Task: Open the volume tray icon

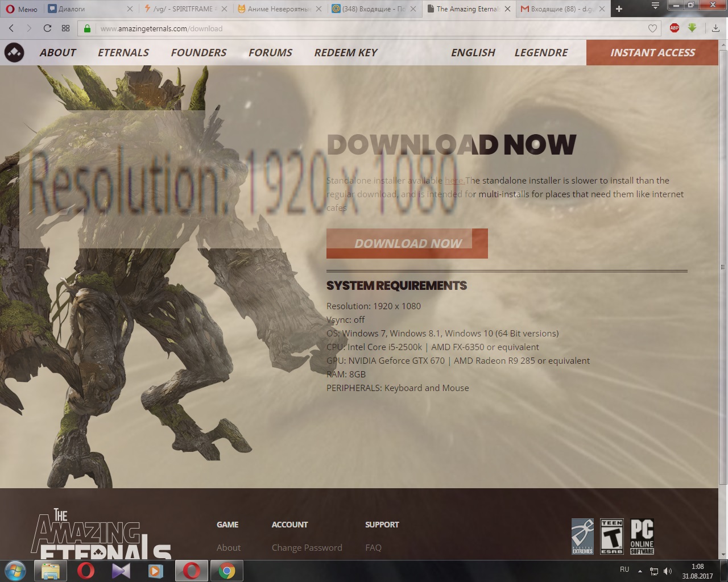Action: (668, 571)
